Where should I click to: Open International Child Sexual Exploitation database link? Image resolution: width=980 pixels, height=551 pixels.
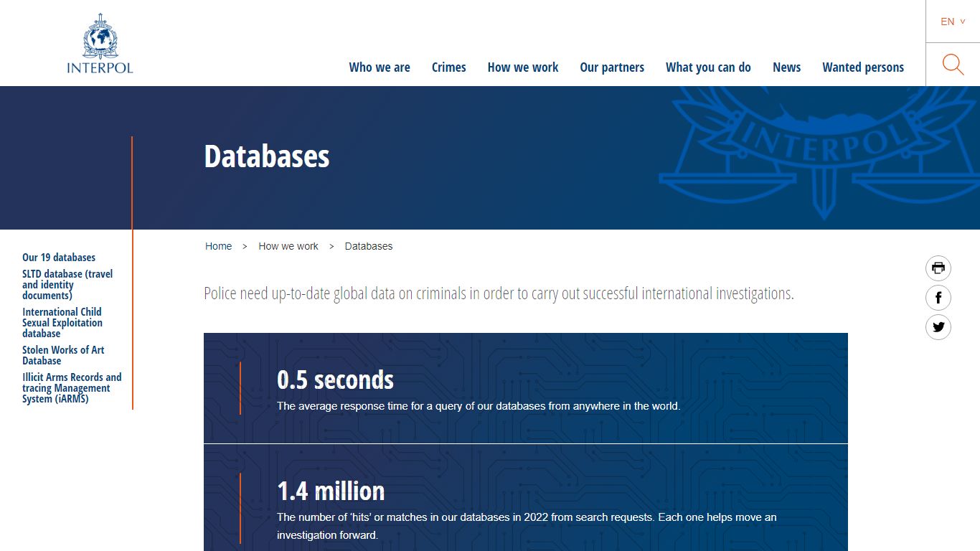coord(62,323)
